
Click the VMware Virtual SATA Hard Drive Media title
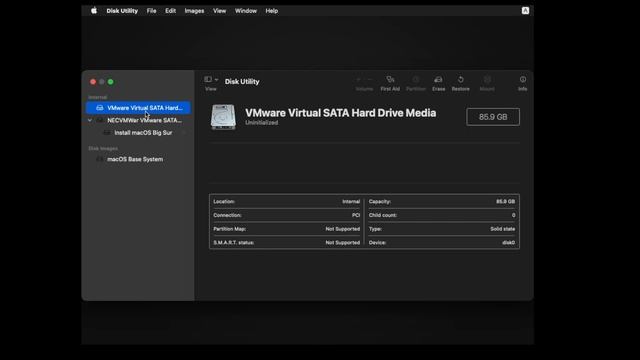(340, 113)
